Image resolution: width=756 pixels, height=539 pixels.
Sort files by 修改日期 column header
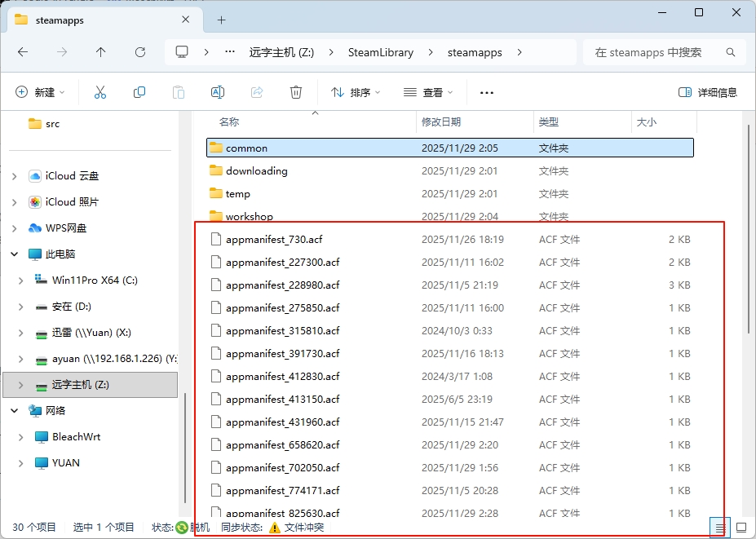[x=441, y=121]
